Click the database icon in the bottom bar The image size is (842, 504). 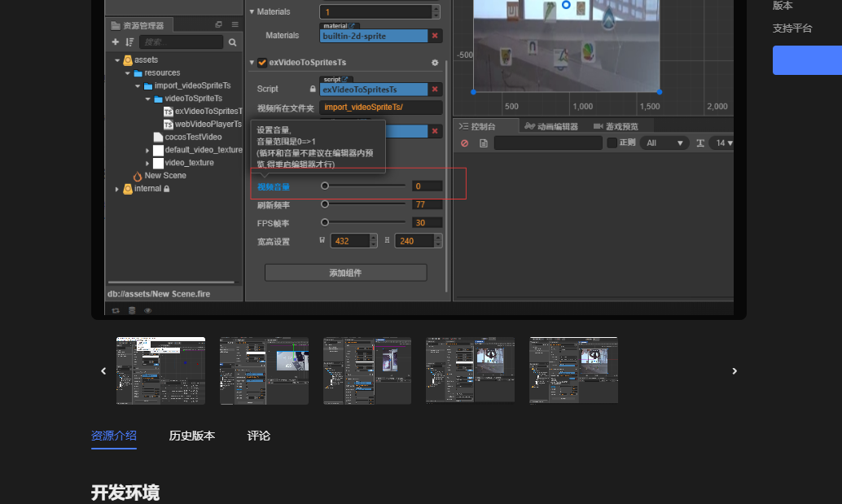132,311
